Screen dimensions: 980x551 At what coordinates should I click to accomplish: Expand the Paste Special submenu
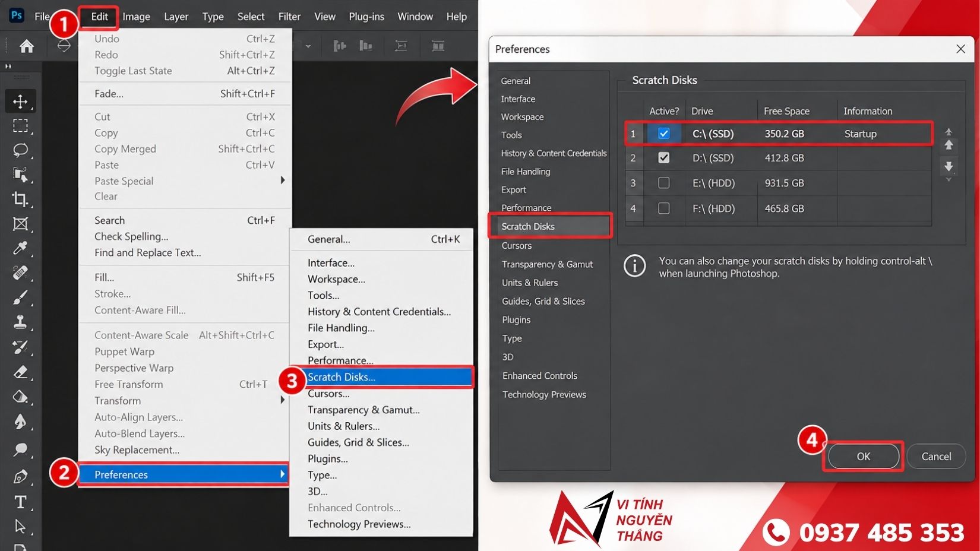[185, 180]
